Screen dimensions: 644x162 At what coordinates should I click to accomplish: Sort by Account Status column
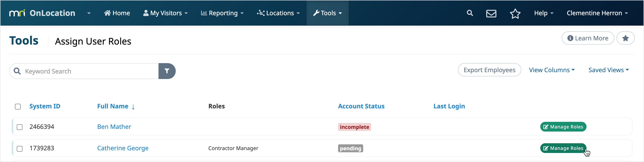click(361, 106)
